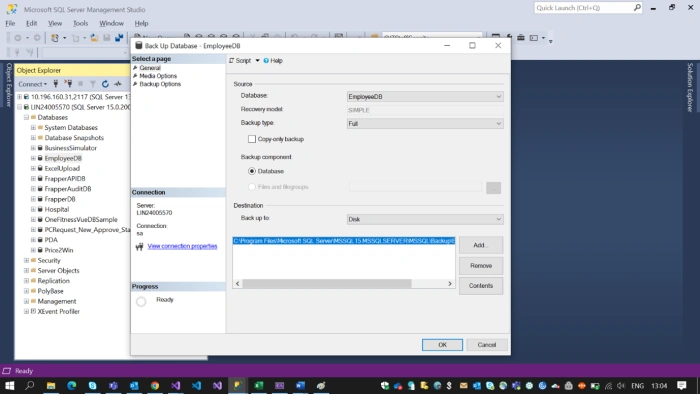Image resolution: width=700 pixels, height=394 pixels.
Task: Open notification center in system tray
Action: tap(682, 385)
